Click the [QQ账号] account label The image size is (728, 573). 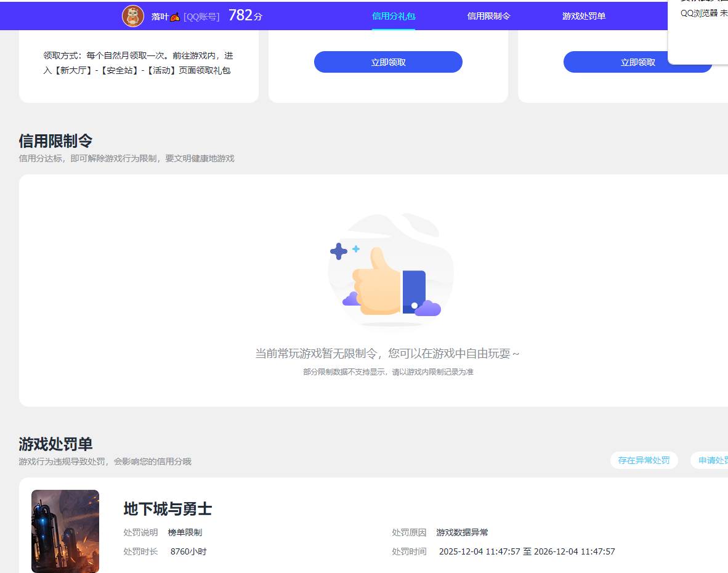202,17
